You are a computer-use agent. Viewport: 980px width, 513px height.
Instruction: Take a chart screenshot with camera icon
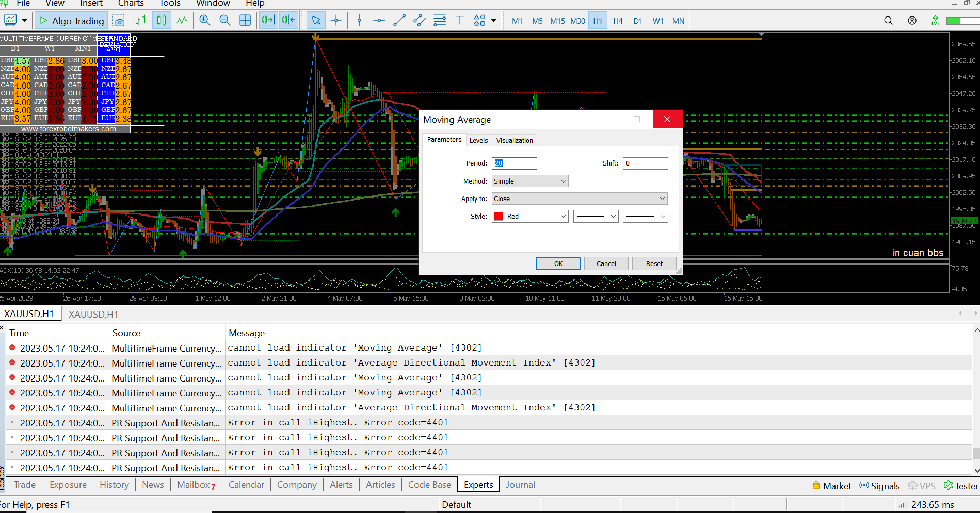click(119, 21)
